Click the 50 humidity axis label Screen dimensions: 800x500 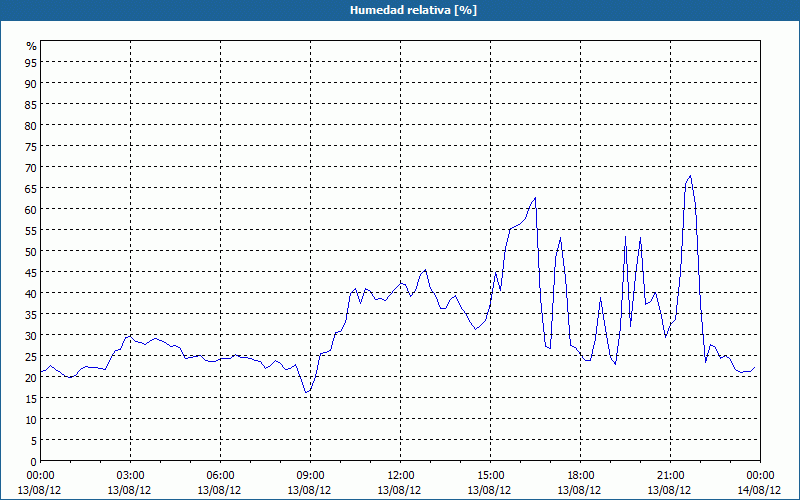click(31, 251)
